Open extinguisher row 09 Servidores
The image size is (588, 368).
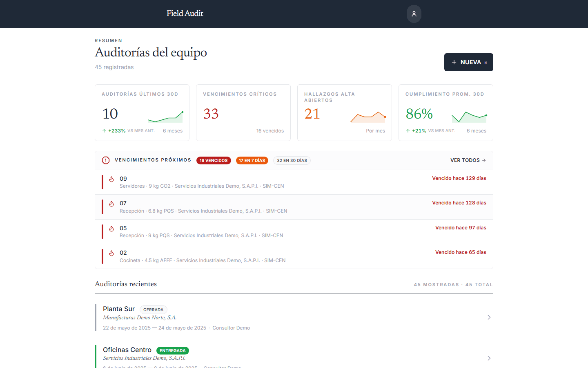[294, 182]
